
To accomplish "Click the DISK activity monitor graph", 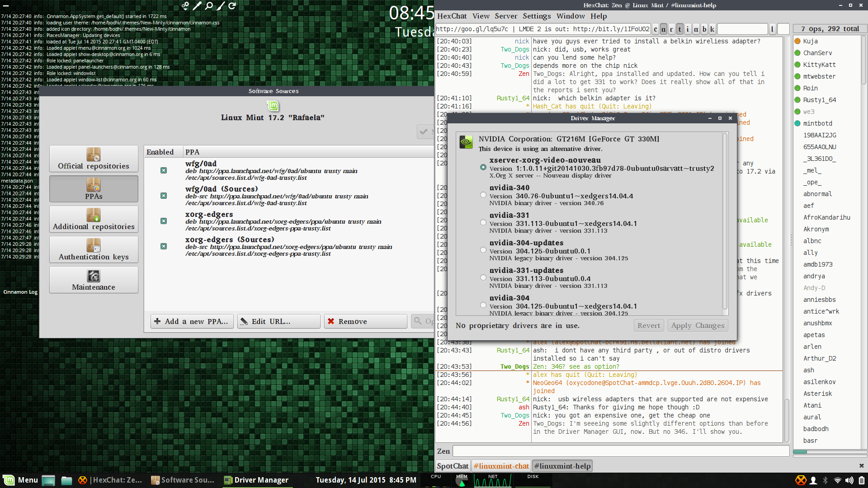I will [533, 480].
